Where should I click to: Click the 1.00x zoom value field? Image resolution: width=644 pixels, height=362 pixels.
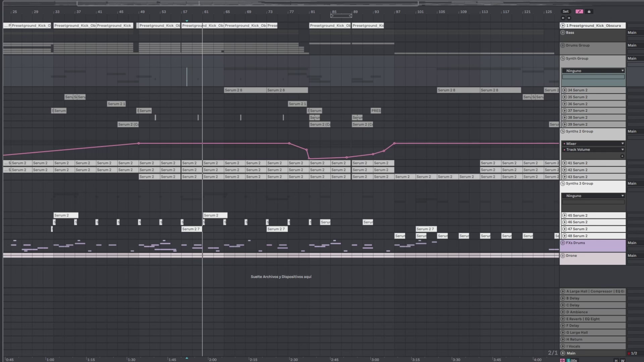click(572, 360)
